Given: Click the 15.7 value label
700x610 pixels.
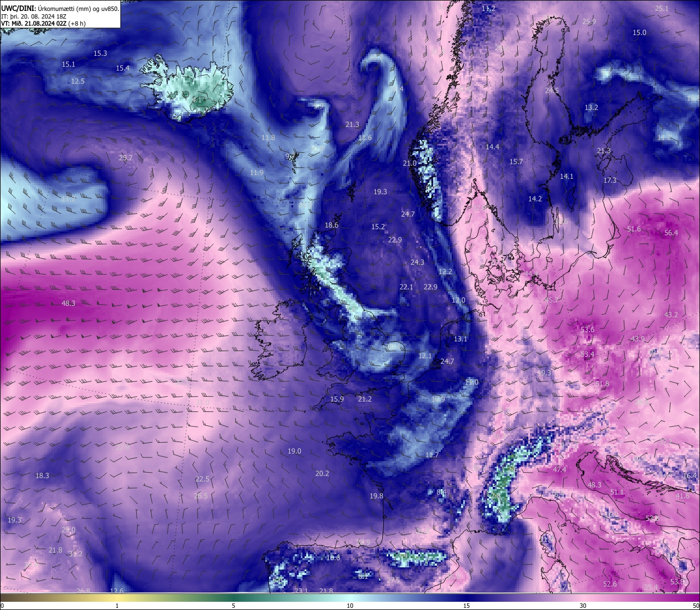Looking at the screenshot, I should coord(516,162).
